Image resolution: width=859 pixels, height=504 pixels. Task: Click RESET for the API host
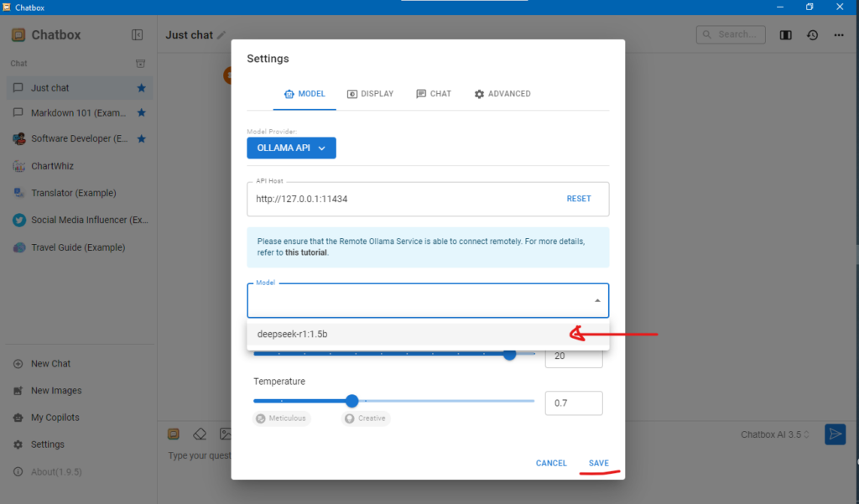pyautogui.click(x=579, y=199)
